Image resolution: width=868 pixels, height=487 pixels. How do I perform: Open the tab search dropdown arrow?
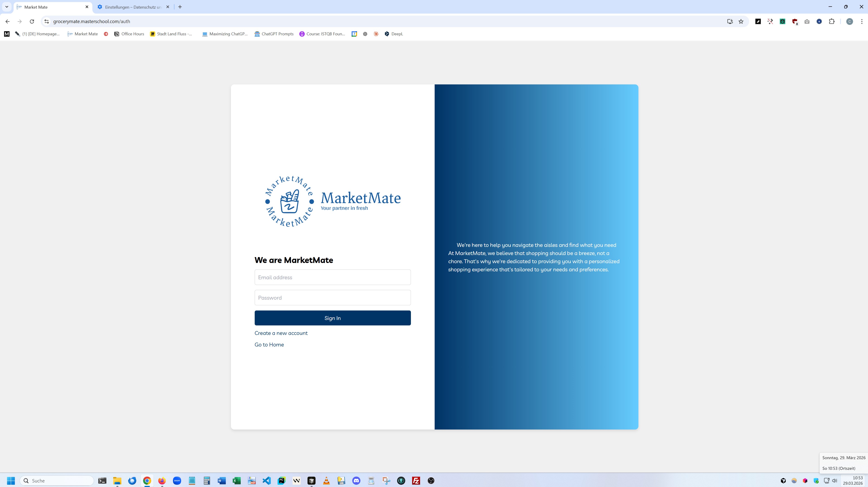coord(6,7)
